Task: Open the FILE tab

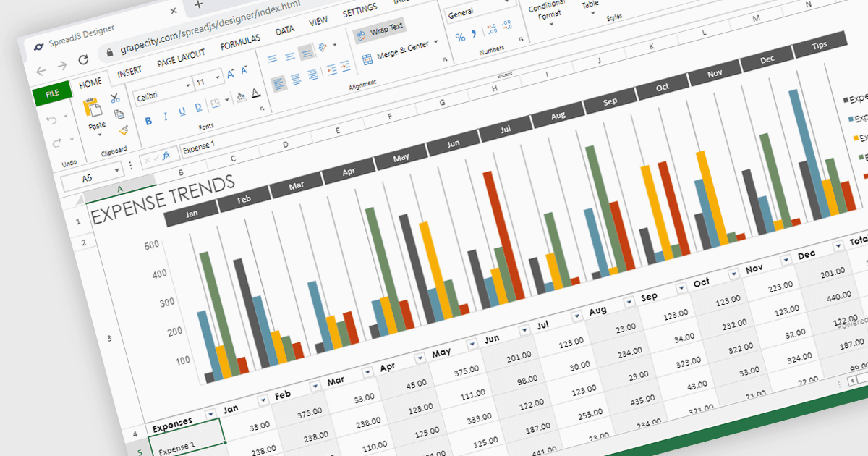Action: (x=52, y=94)
